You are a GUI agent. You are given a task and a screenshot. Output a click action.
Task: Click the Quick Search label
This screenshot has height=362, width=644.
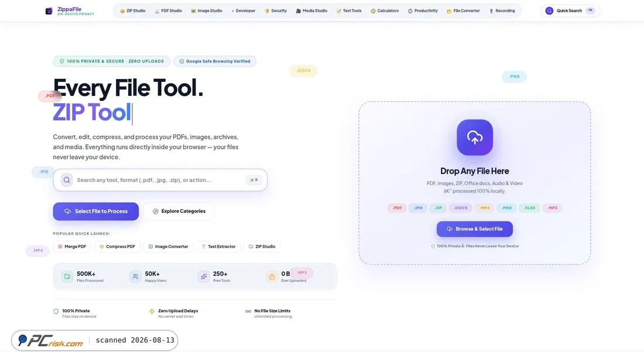tap(569, 11)
